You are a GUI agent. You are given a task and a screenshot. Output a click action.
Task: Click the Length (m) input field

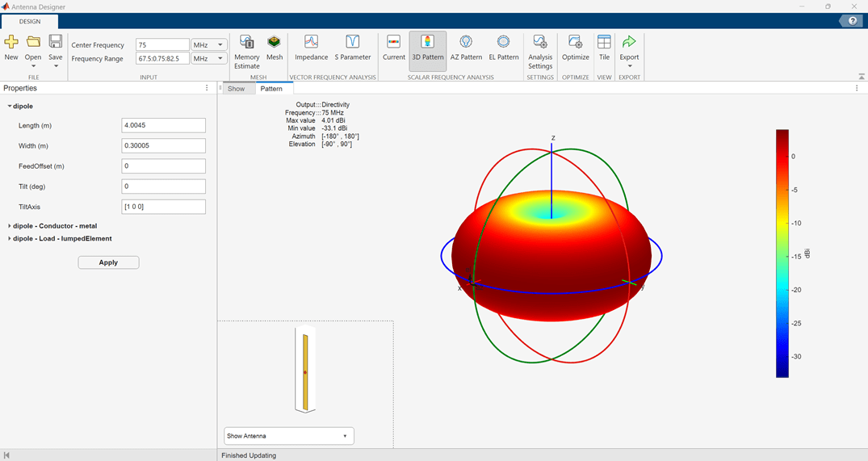click(163, 126)
